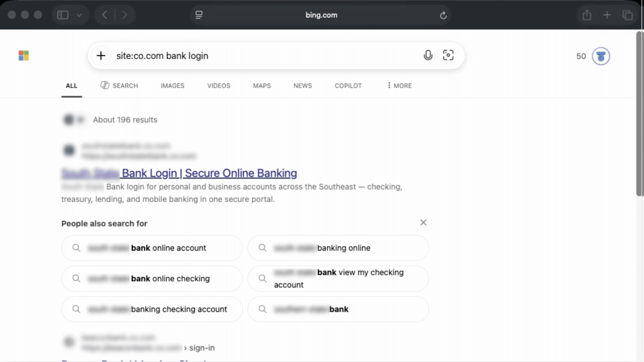The height and width of the screenshot is (362, 644).
Task: Open the Bing rewards profile icon
Action: click(x=601, y=56)
